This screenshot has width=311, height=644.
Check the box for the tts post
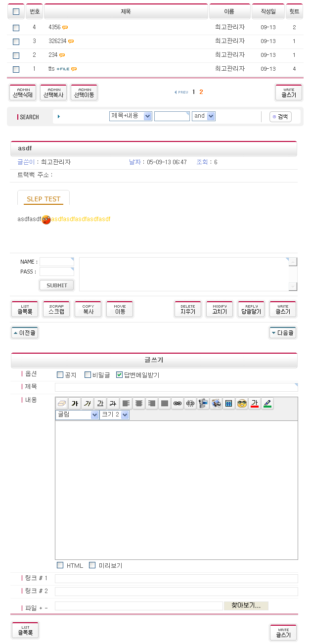[16, 69]
